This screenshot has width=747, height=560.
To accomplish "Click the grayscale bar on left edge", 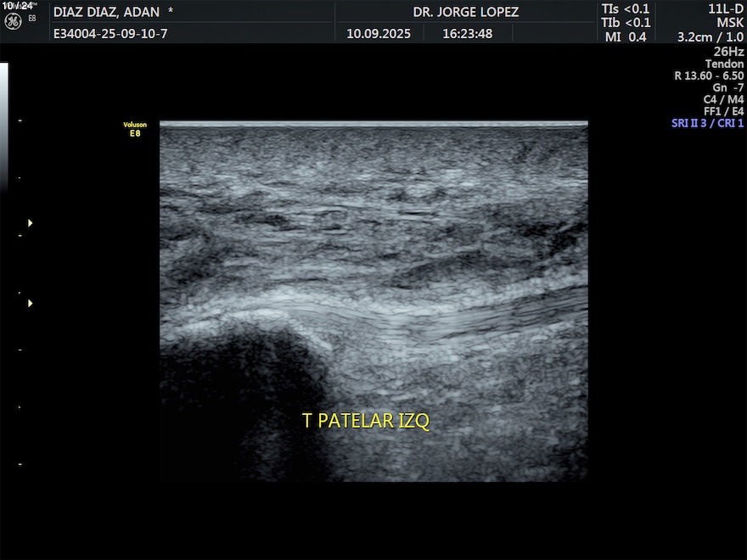I will tap(4, 127).
